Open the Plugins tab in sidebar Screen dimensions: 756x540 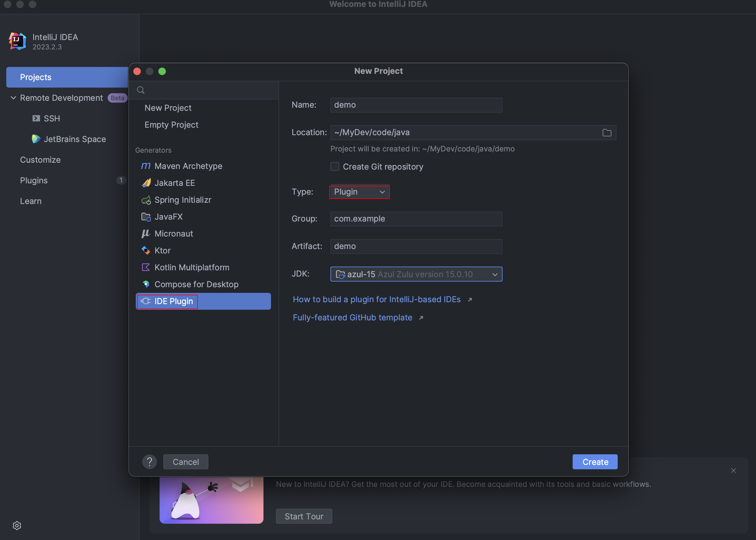click(34, 181)
